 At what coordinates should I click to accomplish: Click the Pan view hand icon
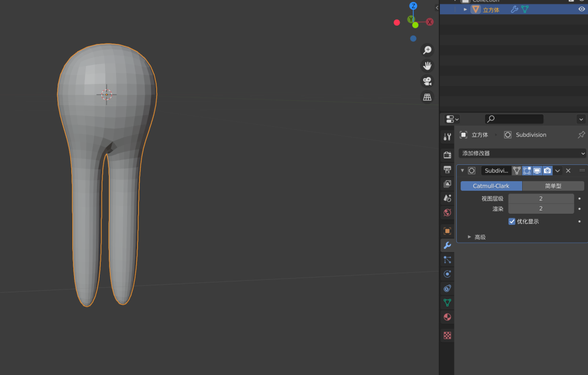427,66
